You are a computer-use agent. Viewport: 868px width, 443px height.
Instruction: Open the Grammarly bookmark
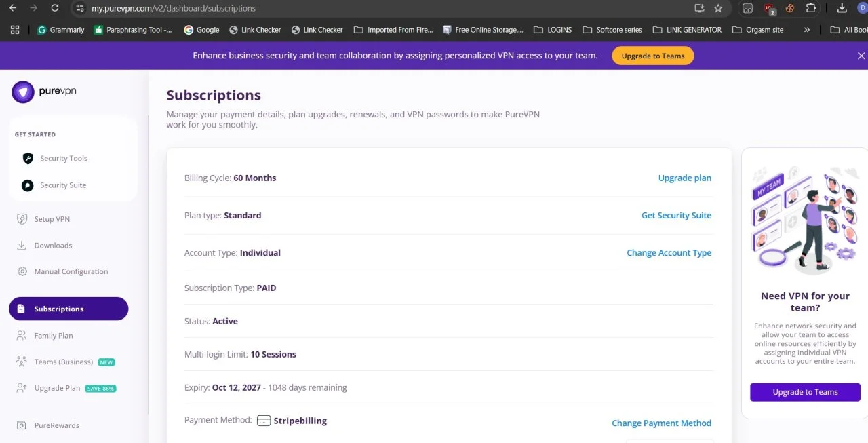(x=61, y=30)
